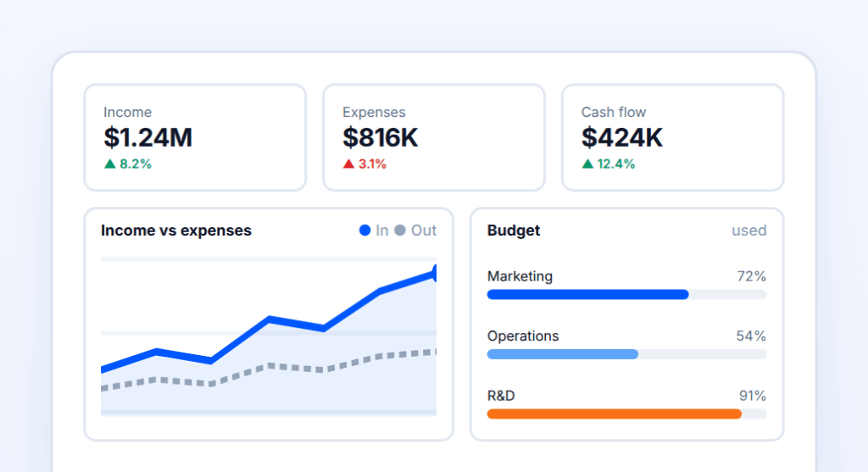
Task: Click the green triangle beside 12.4%
Action: pos(587,164)
